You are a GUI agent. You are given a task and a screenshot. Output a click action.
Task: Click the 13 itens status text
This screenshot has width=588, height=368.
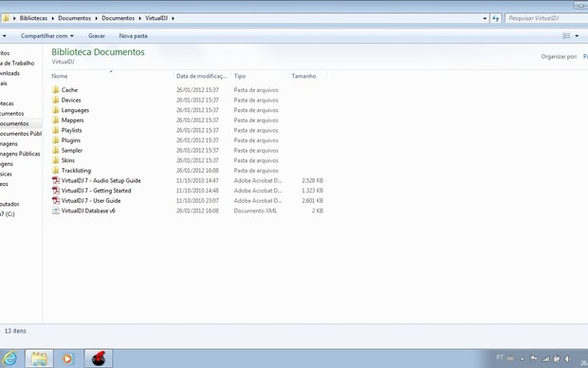(x=16, y=330)
